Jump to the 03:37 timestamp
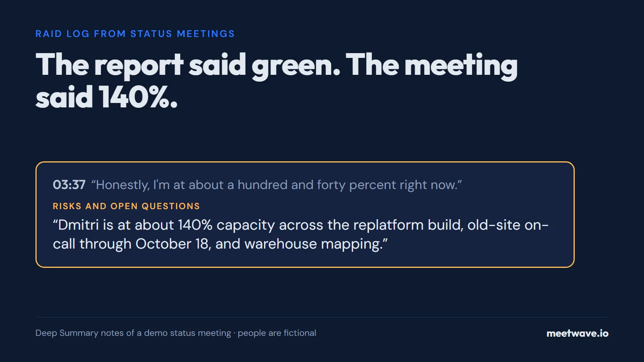 point(69,185)
